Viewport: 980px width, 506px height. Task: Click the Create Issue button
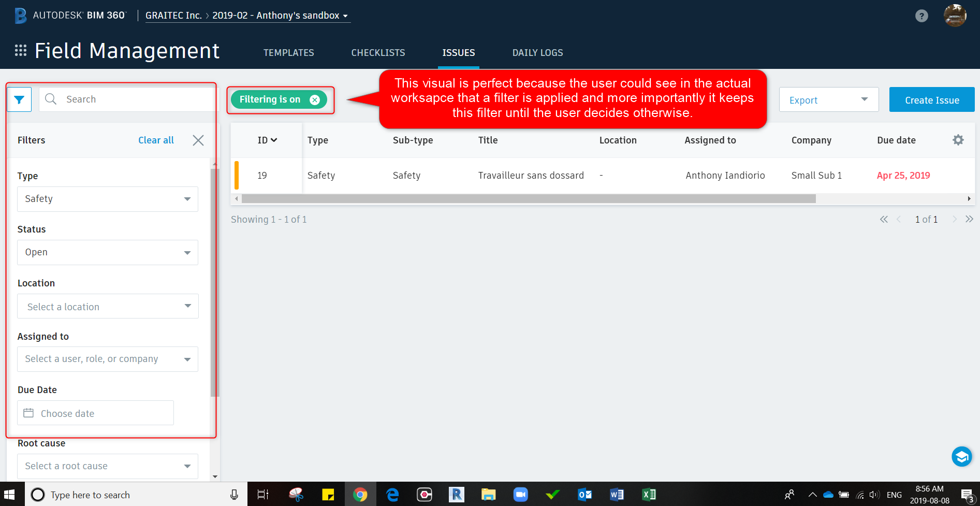pos(931,99)
